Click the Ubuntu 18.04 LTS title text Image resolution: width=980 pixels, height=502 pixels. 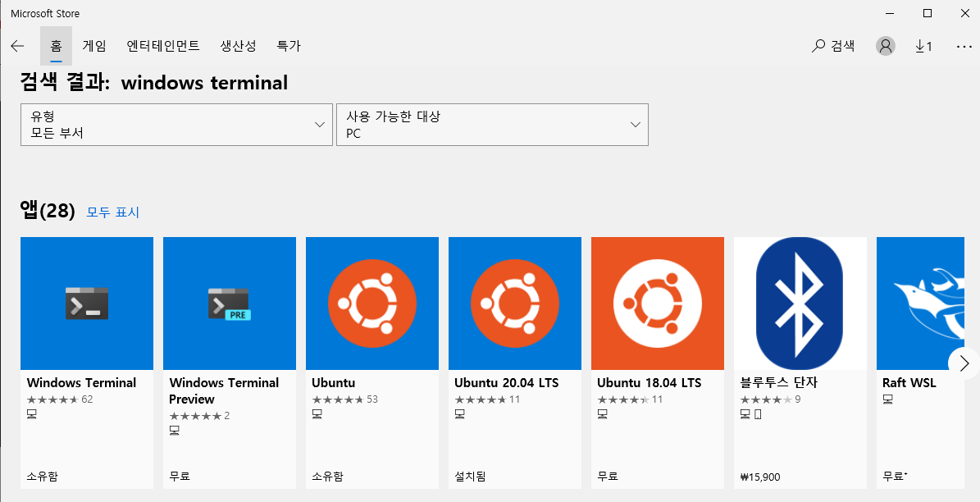pos(649,382)
